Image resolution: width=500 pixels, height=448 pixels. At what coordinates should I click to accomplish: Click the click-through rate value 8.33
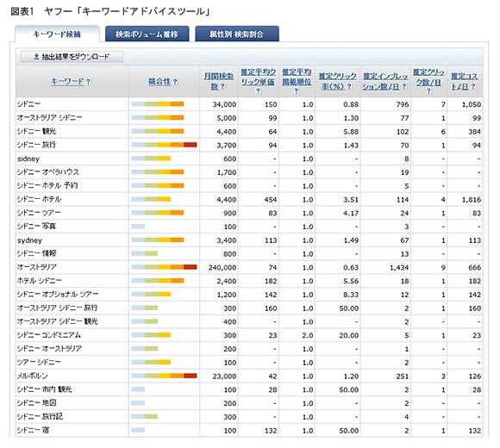click(x=351, y=295)
